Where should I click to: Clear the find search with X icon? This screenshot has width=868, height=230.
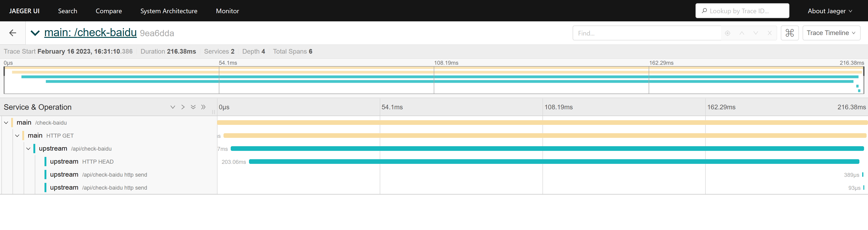coord(770,33)
